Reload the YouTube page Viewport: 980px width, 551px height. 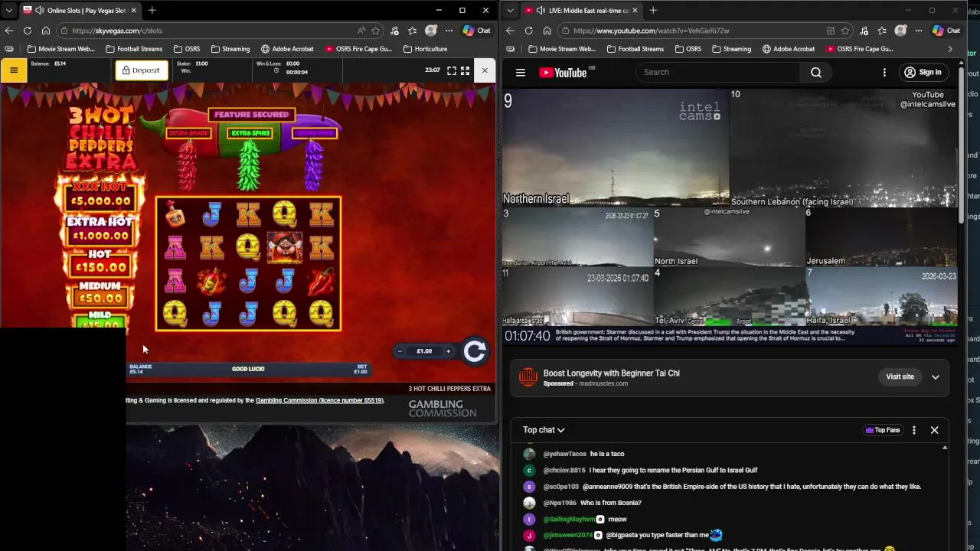tap(528, 31)
